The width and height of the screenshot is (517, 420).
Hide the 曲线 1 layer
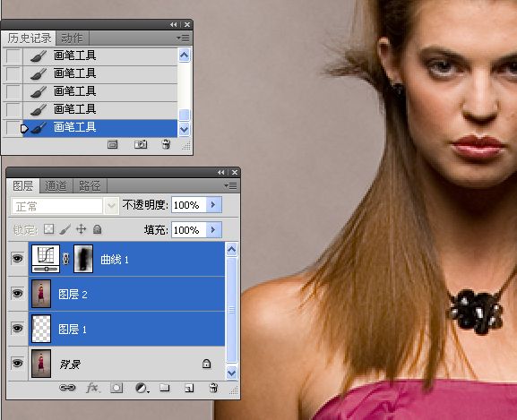coord(18,259)
